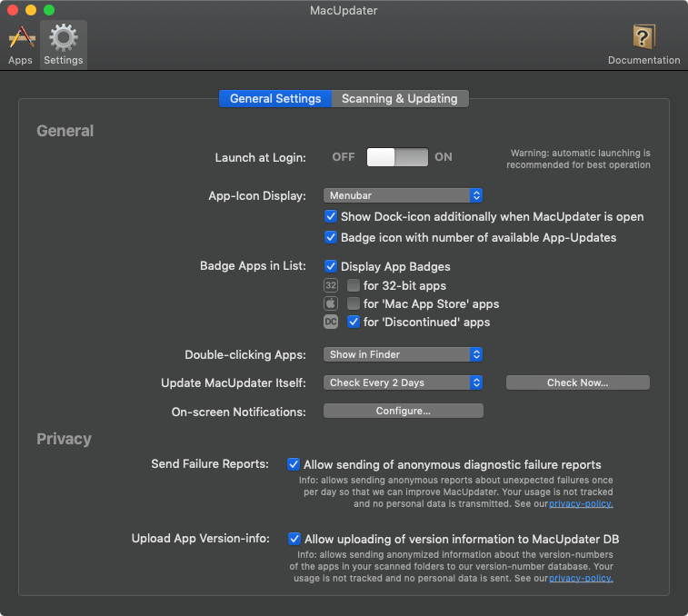Screen dimensions: 688x616
Task: Click the 'On-screen Notifications:' label
Action: 239,412
